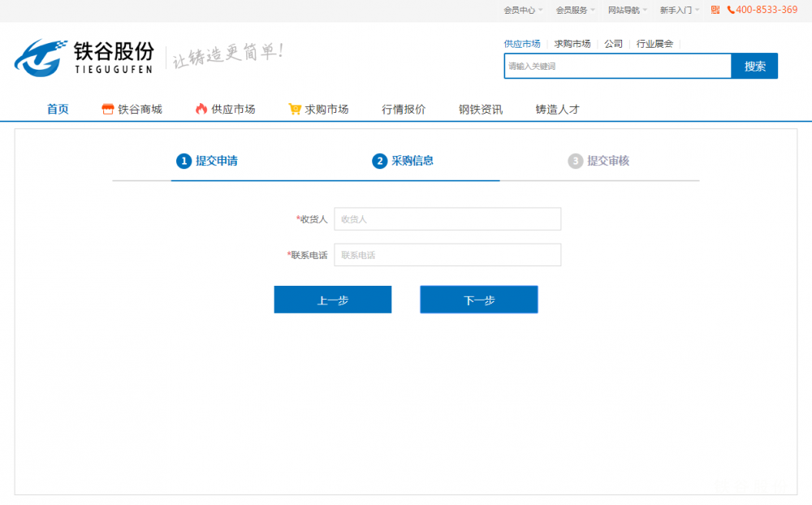This screenshot has width=812, height=505.
Task: Click the step 2 circle for 采购信息
Action: tap(379, 161)
